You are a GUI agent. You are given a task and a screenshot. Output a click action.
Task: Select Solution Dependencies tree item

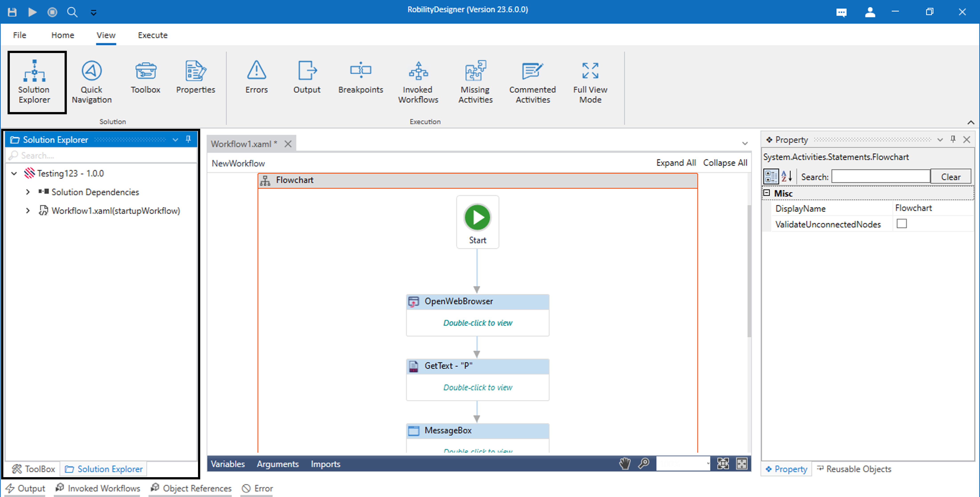(95, 192)
